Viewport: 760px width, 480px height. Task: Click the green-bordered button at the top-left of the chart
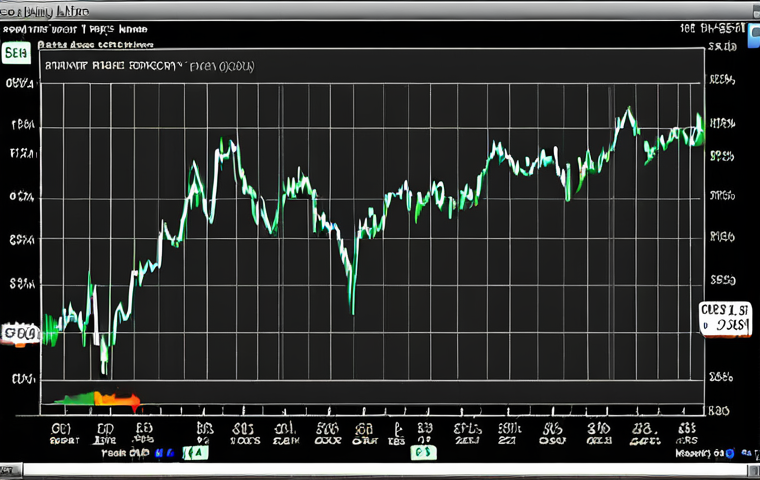(x=16, y=53)
